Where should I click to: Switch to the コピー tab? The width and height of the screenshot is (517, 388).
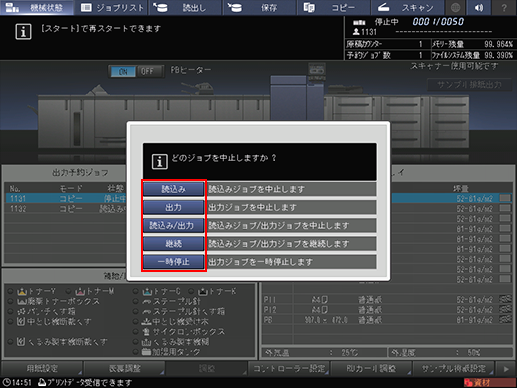334,7
